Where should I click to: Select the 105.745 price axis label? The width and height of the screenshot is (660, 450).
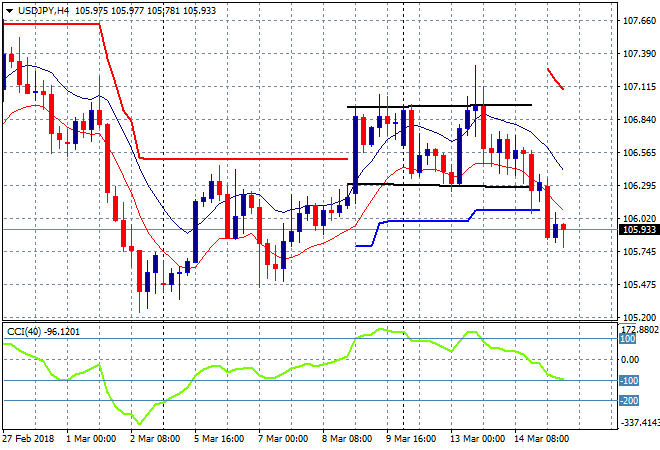pyautogui.click(x=639, y=251)
